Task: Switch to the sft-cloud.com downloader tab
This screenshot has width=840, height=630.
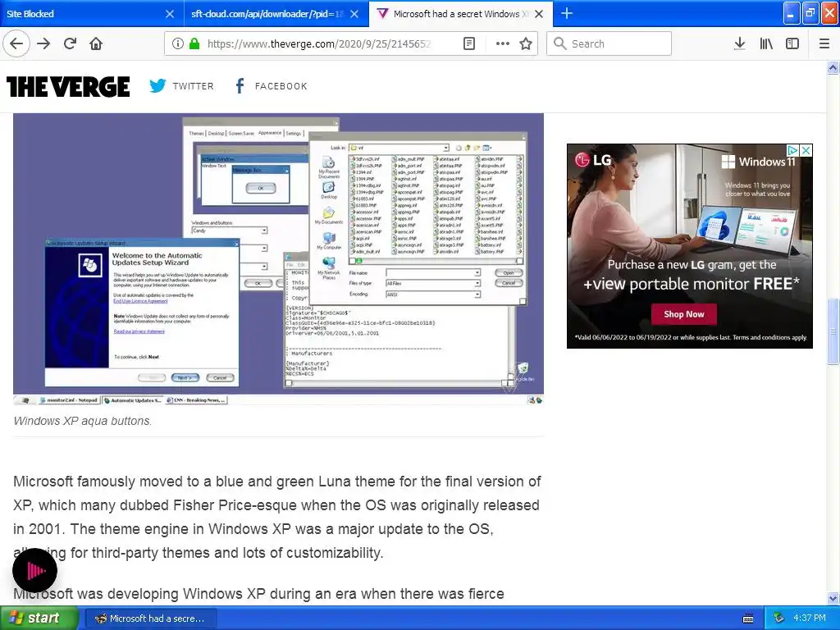Action: point(267,14)
